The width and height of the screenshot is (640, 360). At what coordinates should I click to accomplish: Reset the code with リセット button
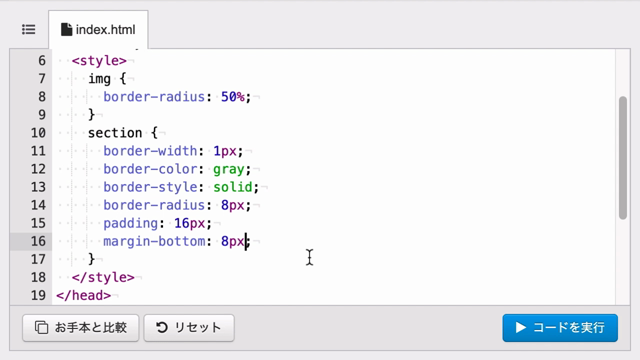(189, 327)
